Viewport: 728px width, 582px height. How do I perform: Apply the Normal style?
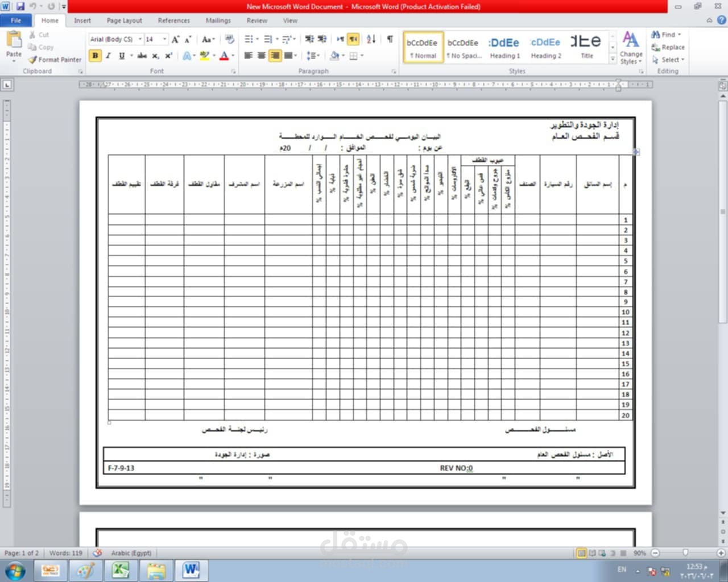tap(423, 47)
